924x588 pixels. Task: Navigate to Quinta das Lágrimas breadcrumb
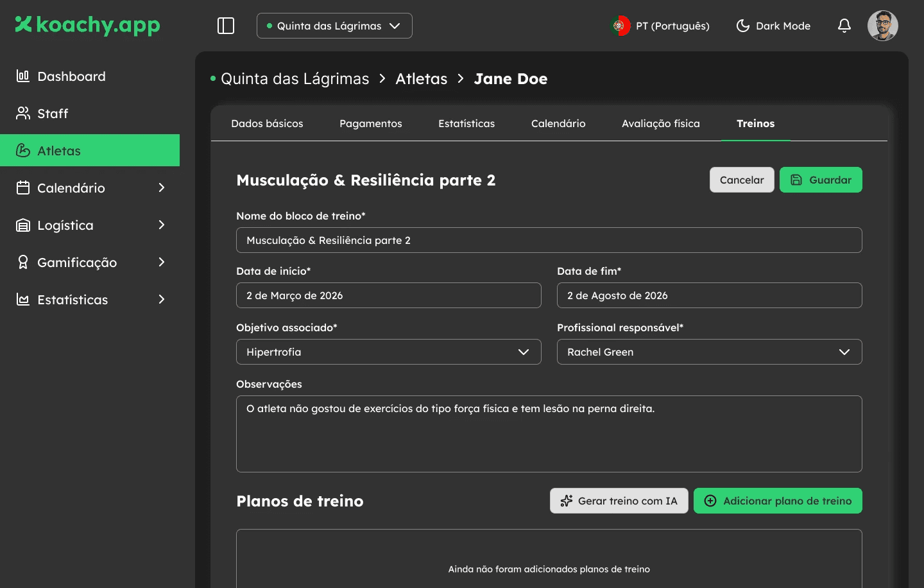(295, 79)
